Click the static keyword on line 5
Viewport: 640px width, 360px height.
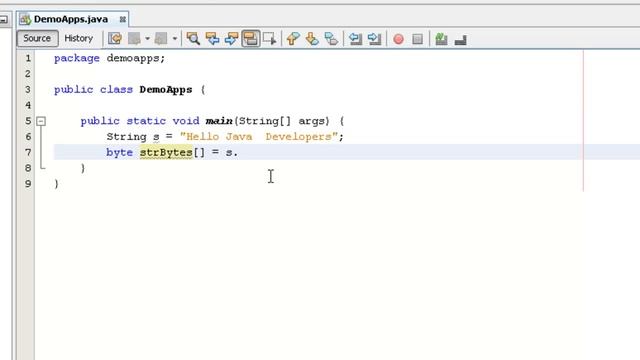(146, 121)
